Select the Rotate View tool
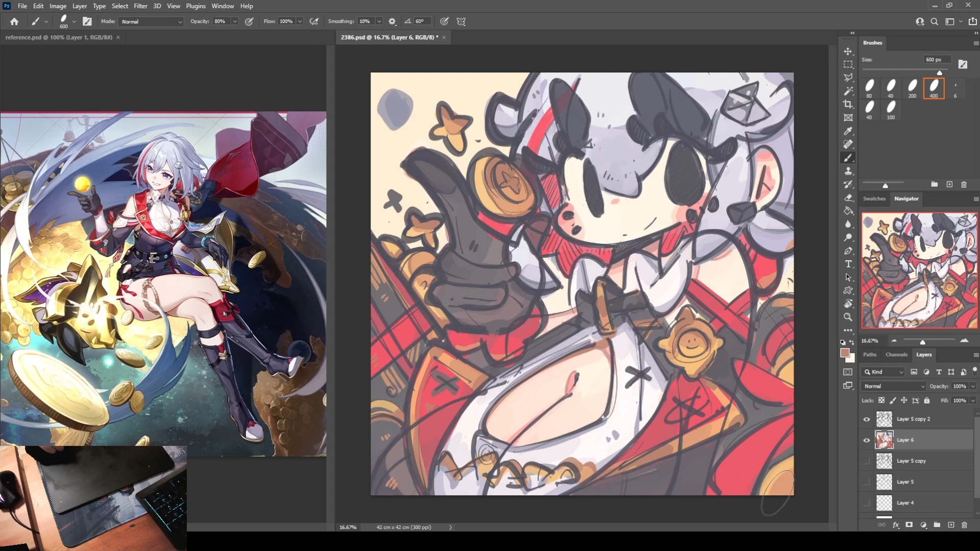This screenshot has width=980, height=551. pos(848,304)
